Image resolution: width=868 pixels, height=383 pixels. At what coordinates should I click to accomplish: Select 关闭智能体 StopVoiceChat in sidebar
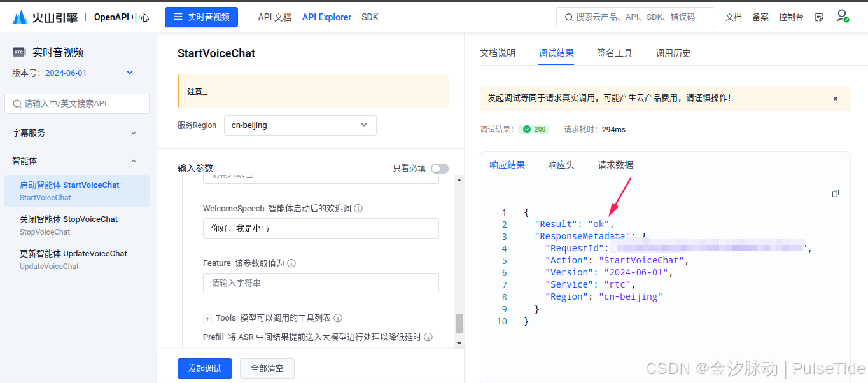(x=77, y=225)
